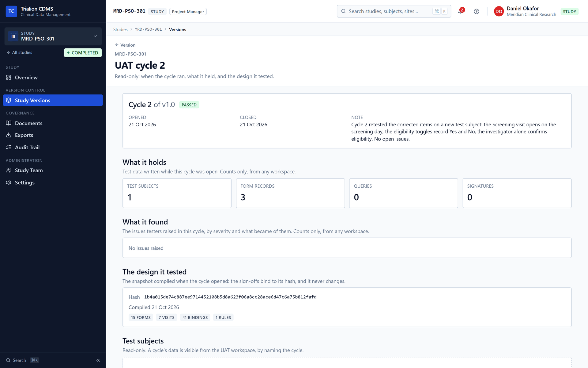Click Studies in the breadcrumb

point(120,29)
